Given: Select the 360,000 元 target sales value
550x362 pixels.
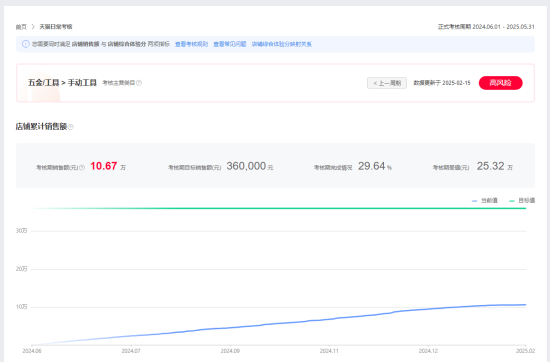Looking at the screenshot, I should 250,166.
